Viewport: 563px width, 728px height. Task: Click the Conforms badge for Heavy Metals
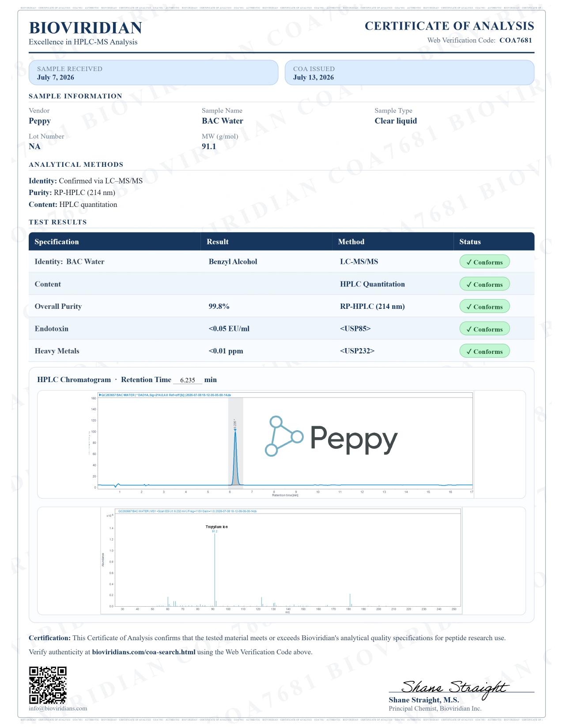pos(484,351)
